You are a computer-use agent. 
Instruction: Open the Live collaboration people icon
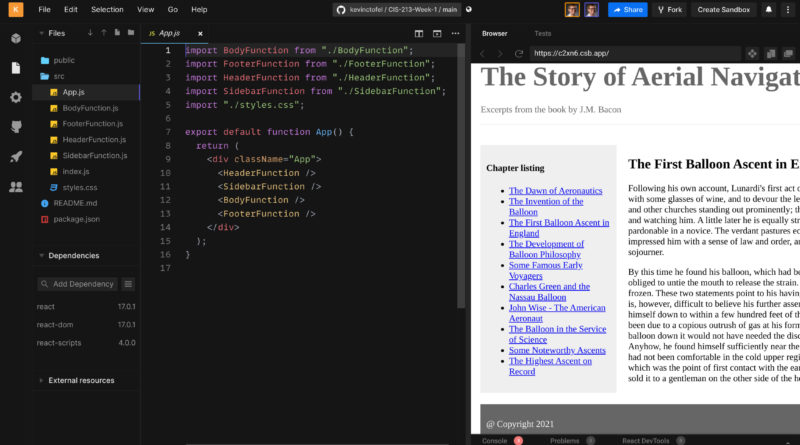coord(16,187)
